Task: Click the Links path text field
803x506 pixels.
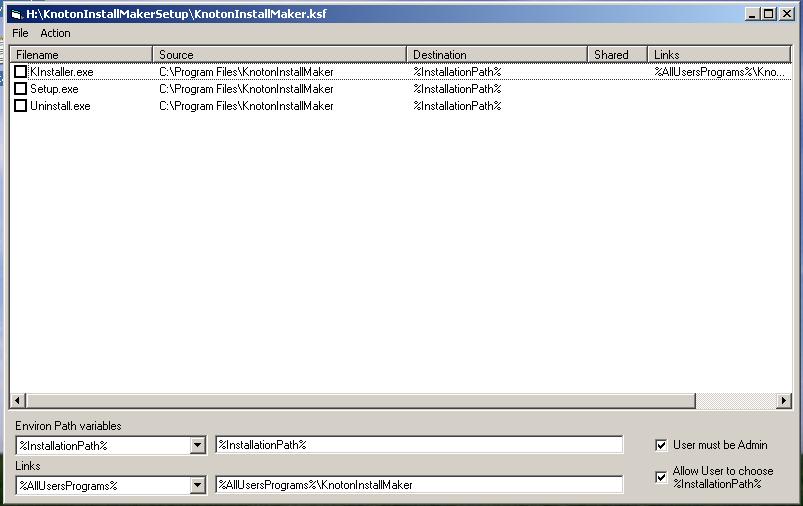Action: [418, 485]
